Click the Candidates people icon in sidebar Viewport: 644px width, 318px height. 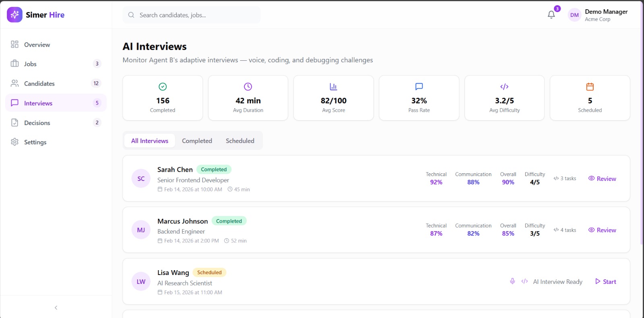coord(15,83)
